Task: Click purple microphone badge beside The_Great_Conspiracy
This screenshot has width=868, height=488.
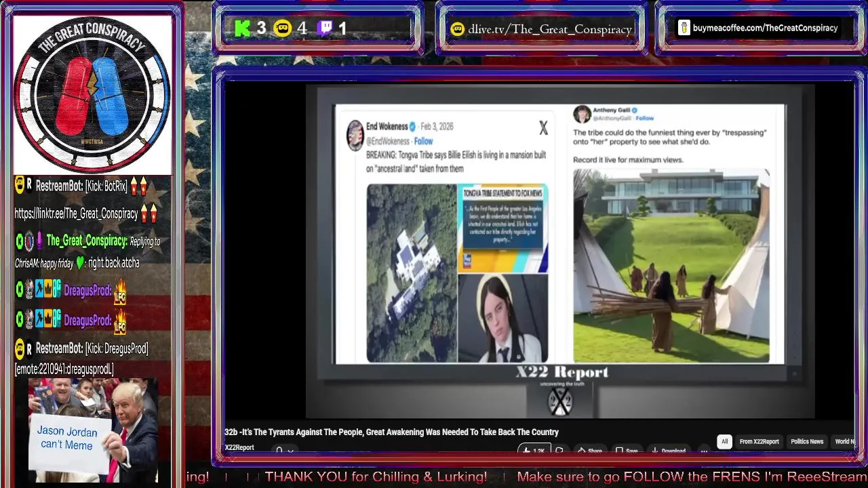Action: point(39,240)
